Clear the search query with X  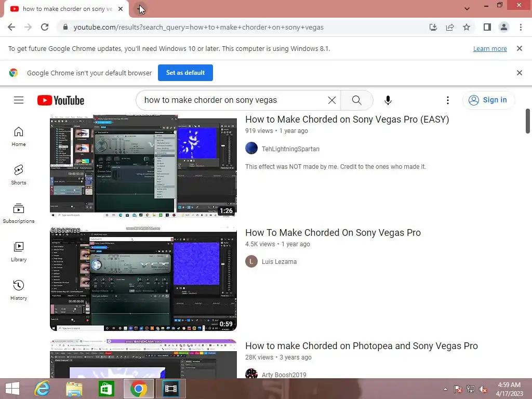332,100
